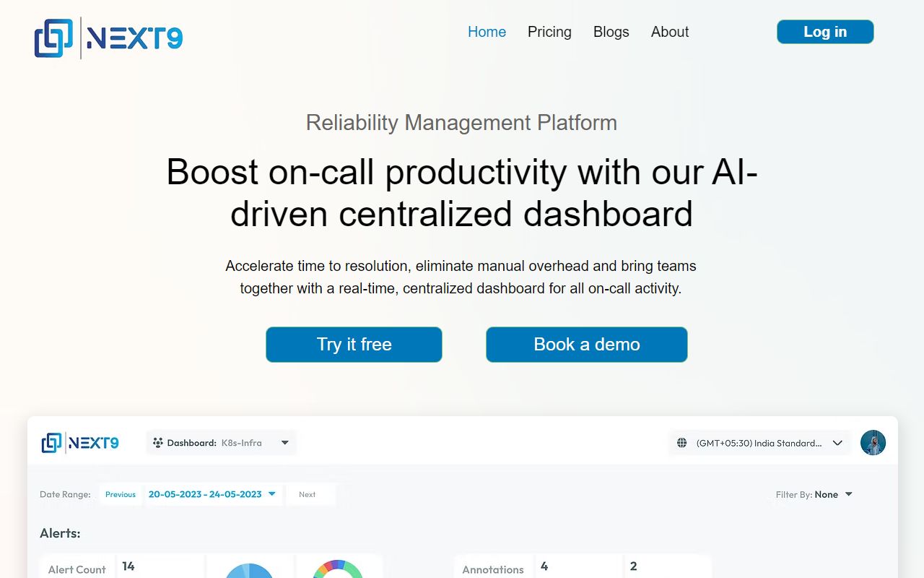Viewport: 924px width, 578px height.
Task: Click the globe icon beside the timezone
Action: tap(681, 443)
